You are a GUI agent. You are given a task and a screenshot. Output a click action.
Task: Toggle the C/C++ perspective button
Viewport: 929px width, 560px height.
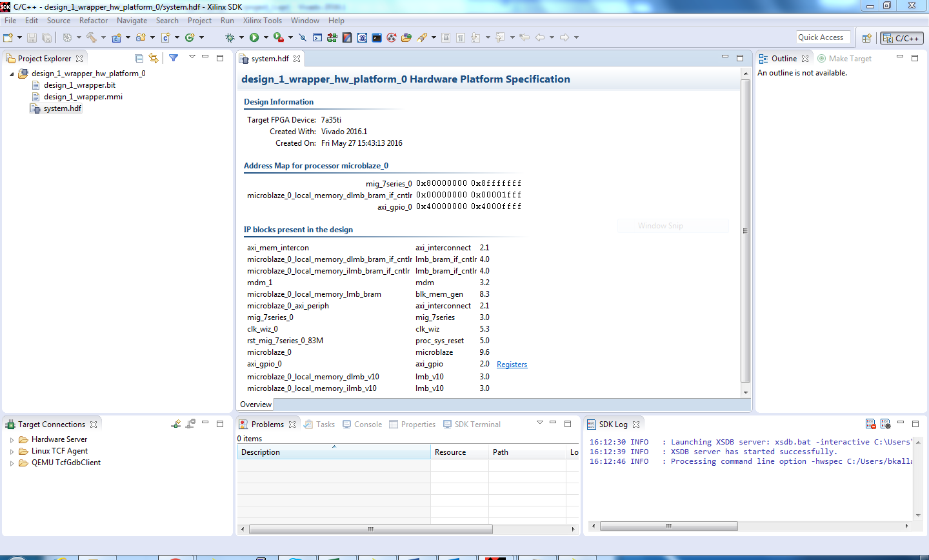click(x=902, y=38)
